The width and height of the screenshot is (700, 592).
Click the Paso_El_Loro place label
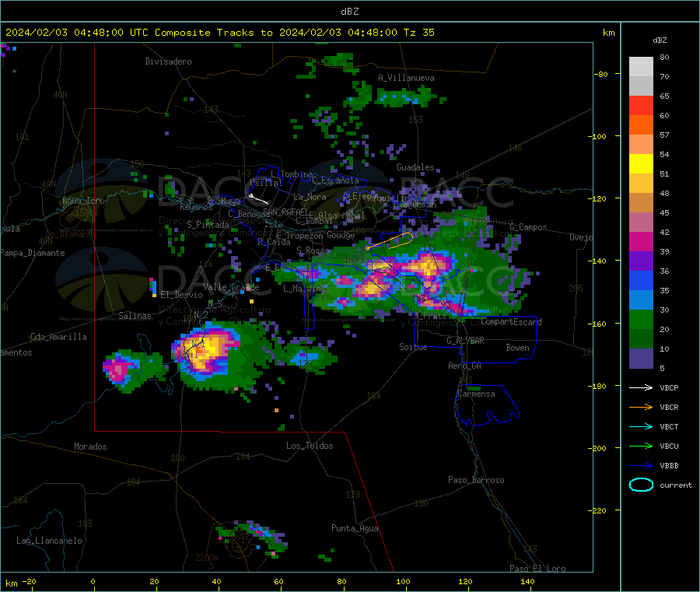click(x=538, y=569)
